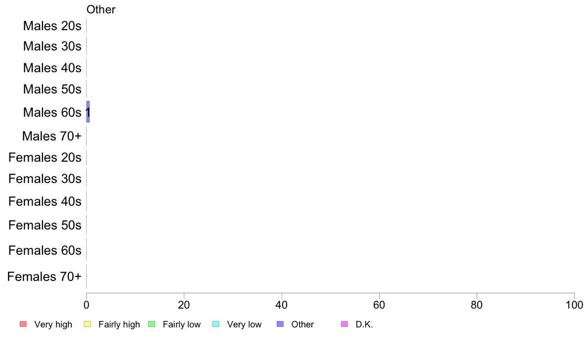The image size is (588, 364).
Task: Click the Females 50s row label
Action: (45, 226)
